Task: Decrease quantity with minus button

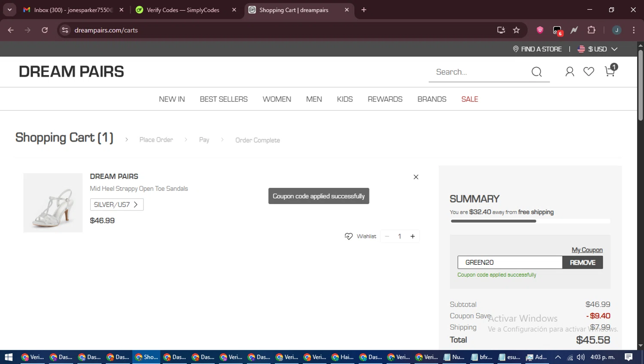Action: [x=387, y=236]
